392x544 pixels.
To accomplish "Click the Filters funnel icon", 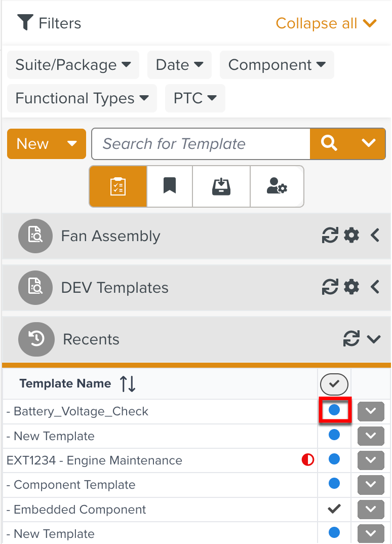I will pyautogui.click(x=25, y=23).
